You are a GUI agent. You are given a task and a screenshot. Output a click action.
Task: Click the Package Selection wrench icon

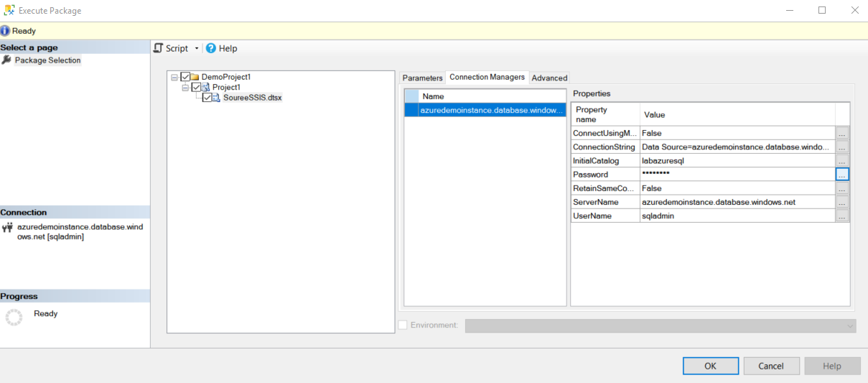point(6,60)
